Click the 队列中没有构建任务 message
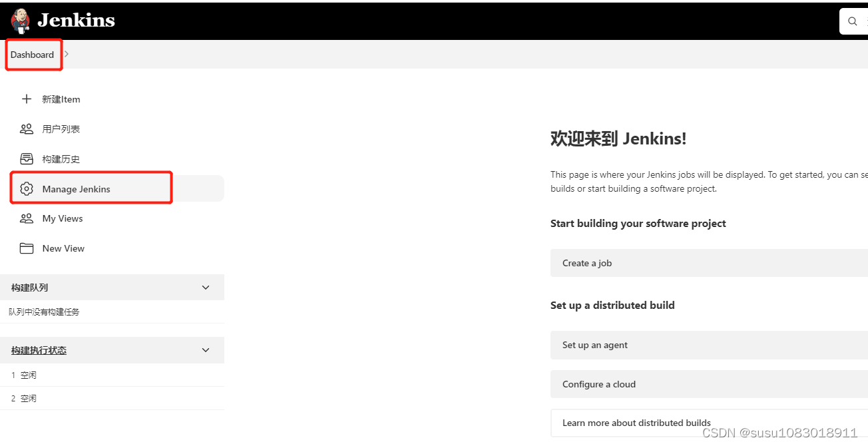This screenshot has height=444, width=868. coord(44,312)
